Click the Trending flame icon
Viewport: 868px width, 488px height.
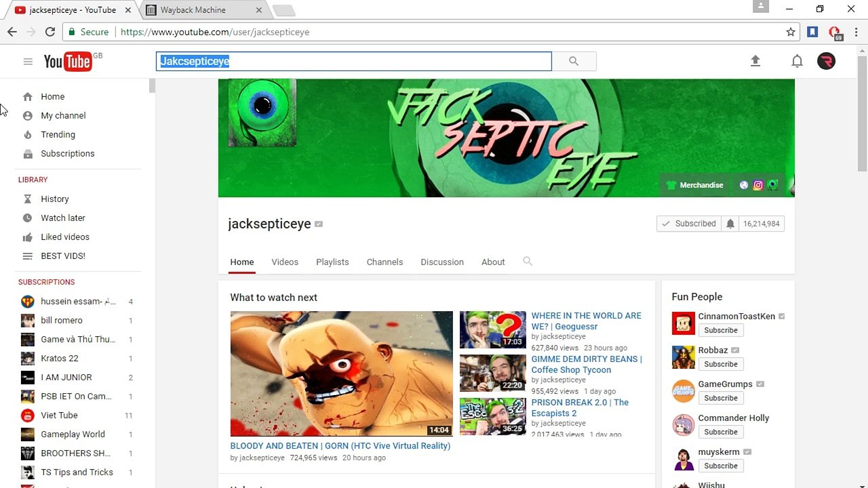(28, 135)
